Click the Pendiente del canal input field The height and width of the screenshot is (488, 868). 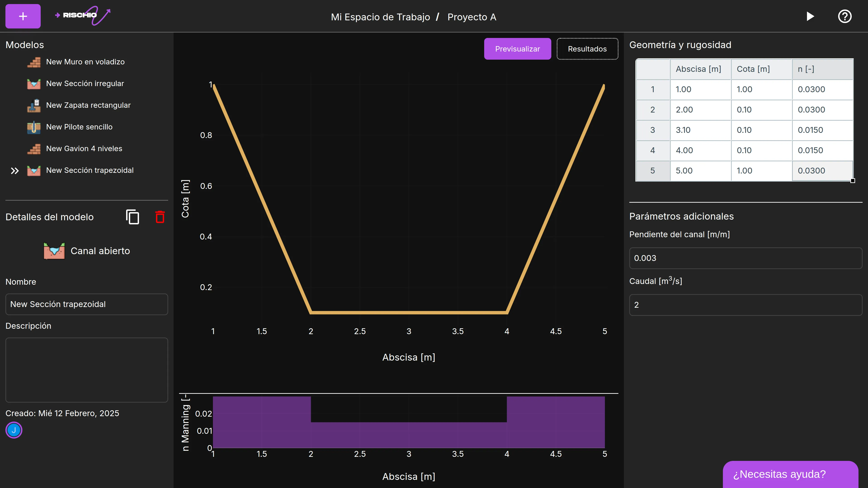[745, 258]
